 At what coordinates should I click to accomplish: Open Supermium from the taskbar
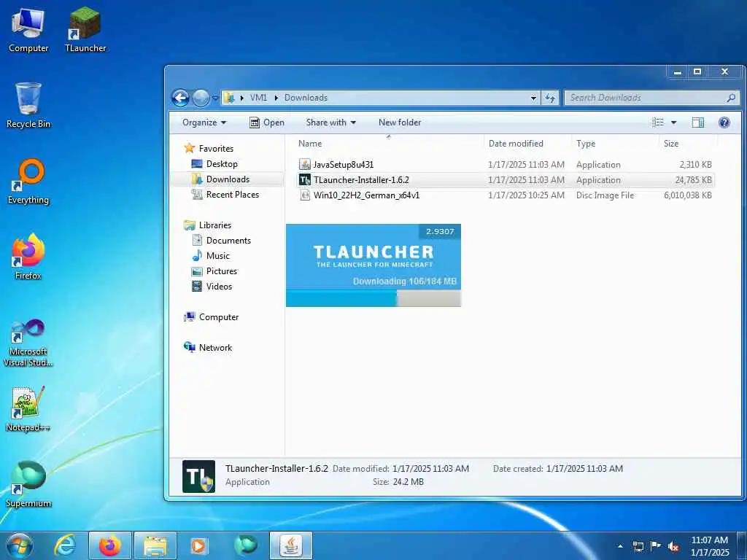click(x=245, y=545)
